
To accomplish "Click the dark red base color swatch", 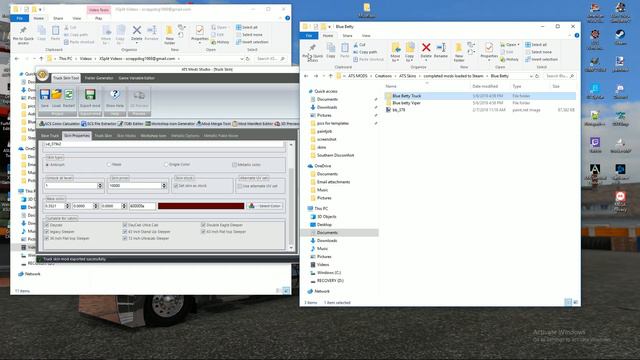I will (201, 206).
